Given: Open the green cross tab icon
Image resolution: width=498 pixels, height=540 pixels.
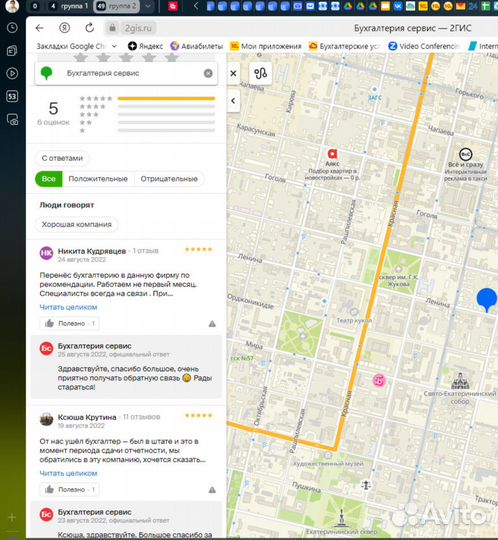Looking at the screenshot, I should [485, 6].
